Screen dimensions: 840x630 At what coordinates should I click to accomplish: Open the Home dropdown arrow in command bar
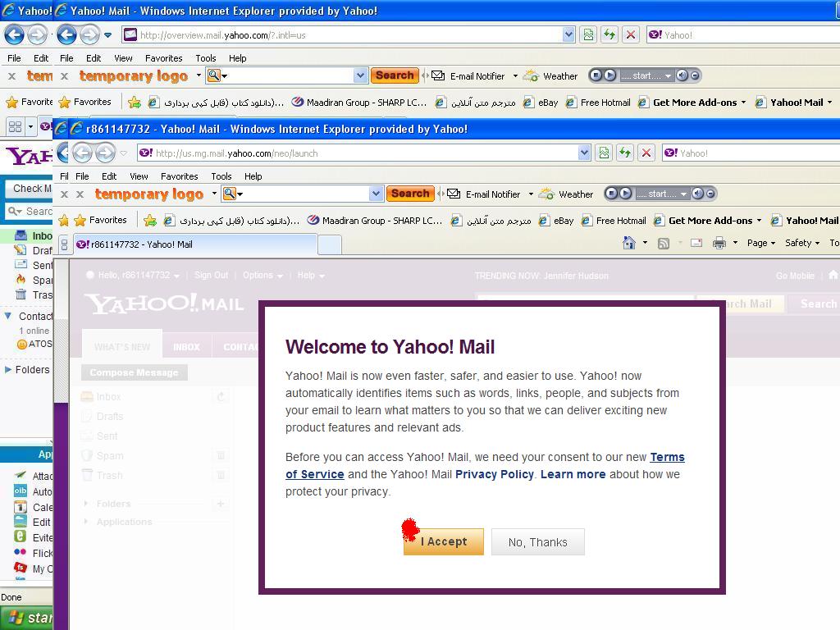645,243
